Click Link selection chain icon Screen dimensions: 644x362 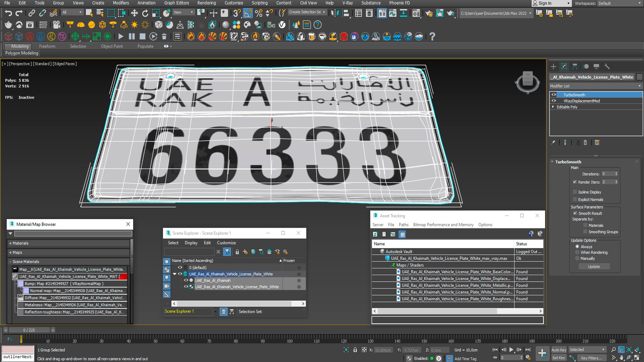pos(32,13)
